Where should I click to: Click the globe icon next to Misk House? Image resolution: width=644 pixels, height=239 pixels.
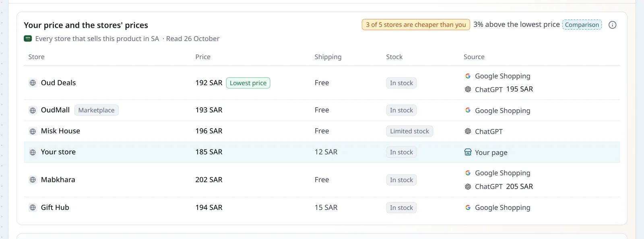(33, 131)
